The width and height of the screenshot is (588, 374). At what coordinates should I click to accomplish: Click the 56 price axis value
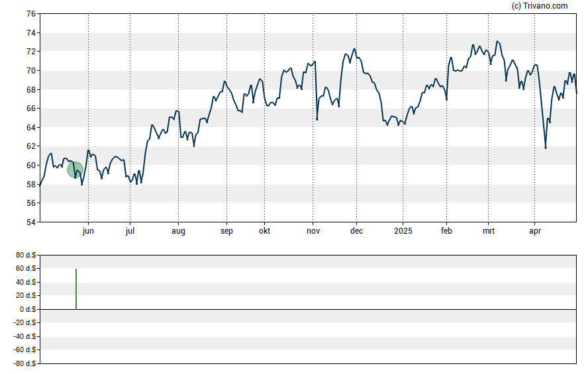(31, 203)
